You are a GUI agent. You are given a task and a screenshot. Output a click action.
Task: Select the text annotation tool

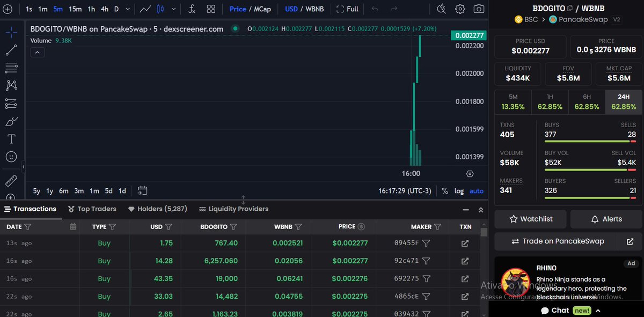(11, 139)
